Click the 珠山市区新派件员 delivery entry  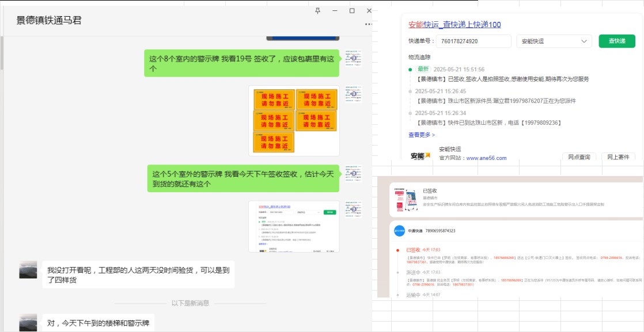496,101
